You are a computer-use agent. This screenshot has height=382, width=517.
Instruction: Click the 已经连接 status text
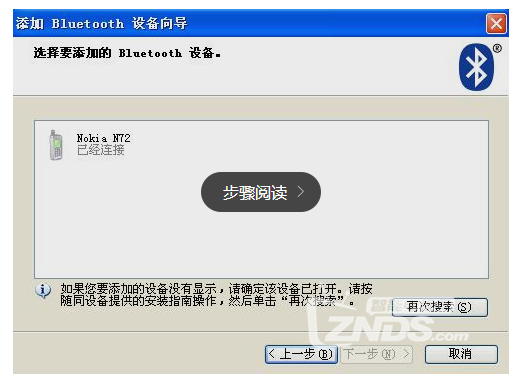point(101,150)
